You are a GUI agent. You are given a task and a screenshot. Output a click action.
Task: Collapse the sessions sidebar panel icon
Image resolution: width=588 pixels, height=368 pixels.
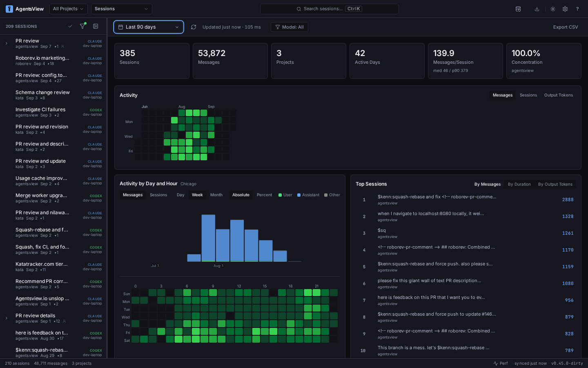pyautogui.click(x=96, y=26)
